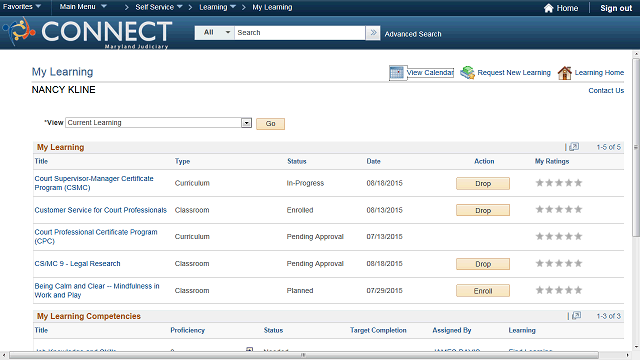Open Court Professional Certificate Program (CPC) link
The width and height of the screenshot is (640, 360).
point(96,236)
